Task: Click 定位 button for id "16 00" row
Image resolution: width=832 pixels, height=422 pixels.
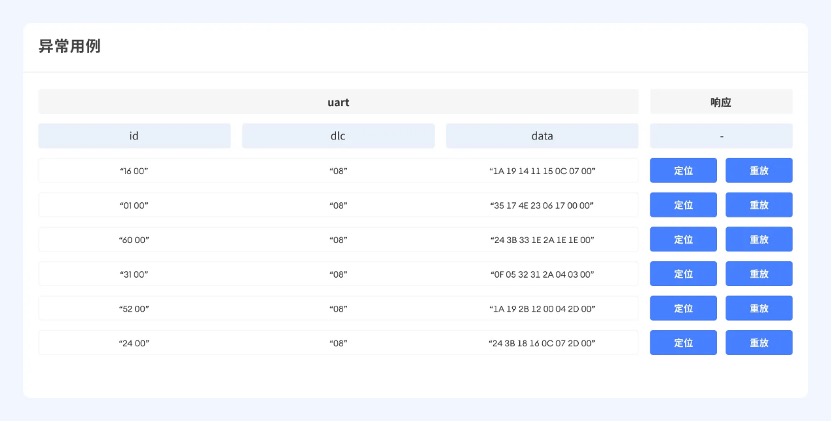Action: pyautogui.click(x=683, y=171)
